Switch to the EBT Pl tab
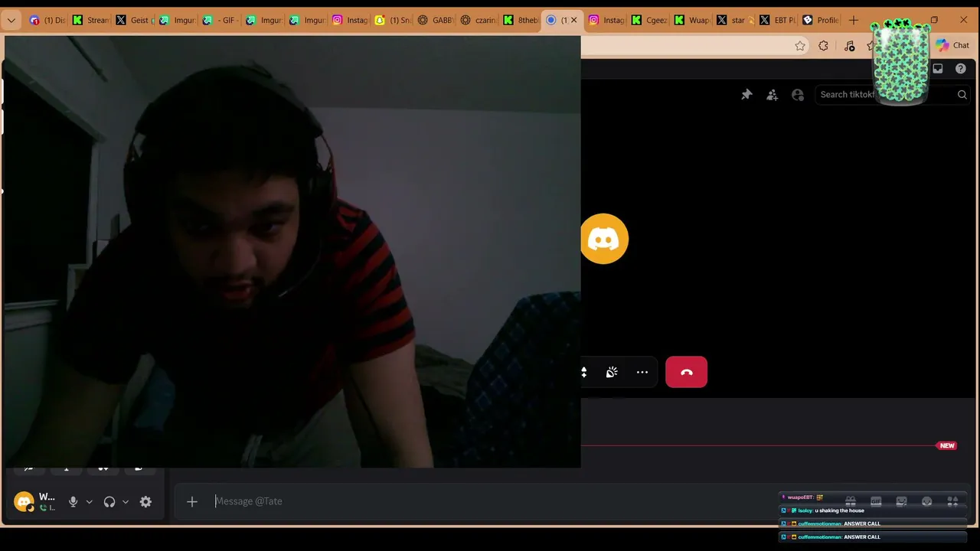 [x=779, y=20]
